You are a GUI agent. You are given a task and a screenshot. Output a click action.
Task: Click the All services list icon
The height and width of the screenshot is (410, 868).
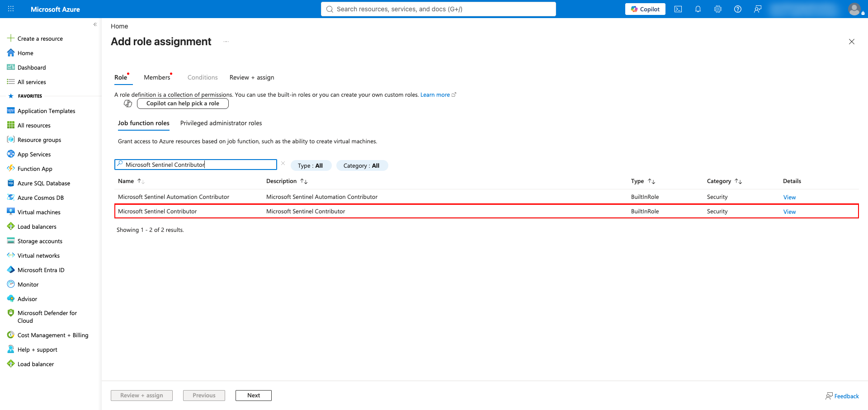(x=11, y=82)
